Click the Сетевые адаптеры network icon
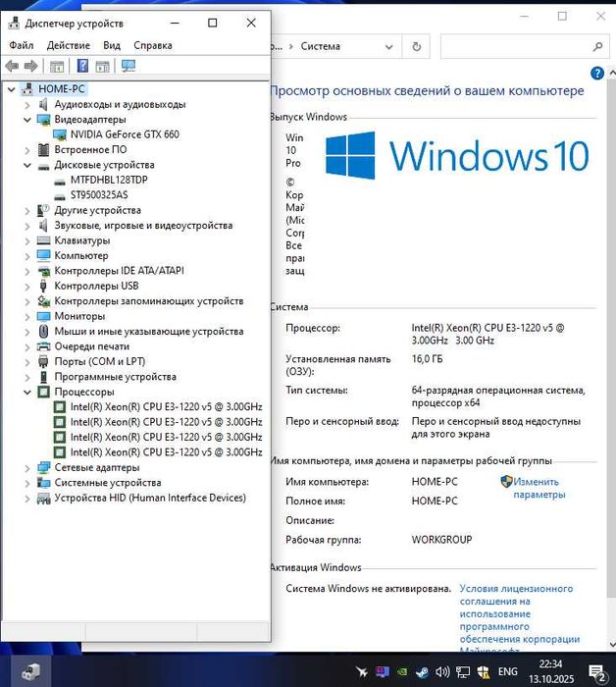This screenshot has height=687, width=616. pos(43,467)
